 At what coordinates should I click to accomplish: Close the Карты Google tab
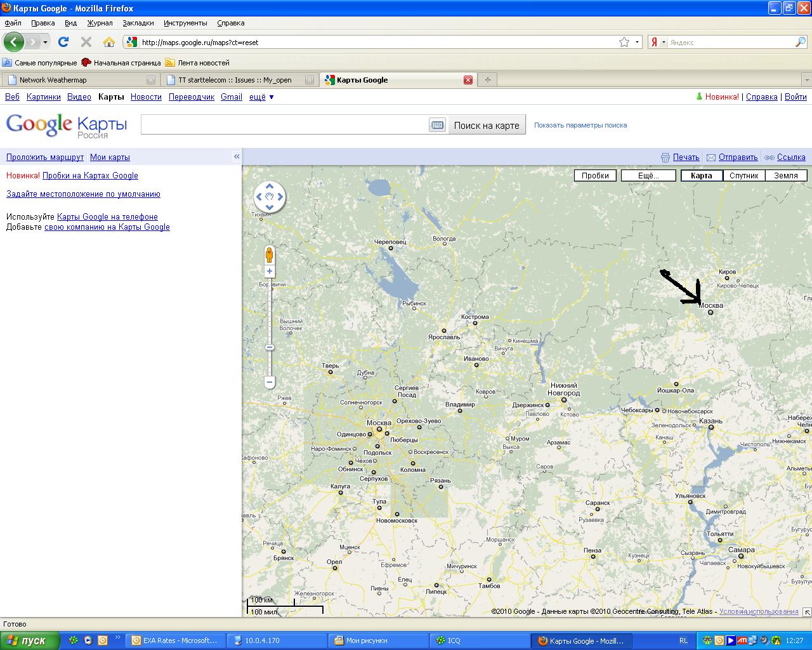click(468, 80)
